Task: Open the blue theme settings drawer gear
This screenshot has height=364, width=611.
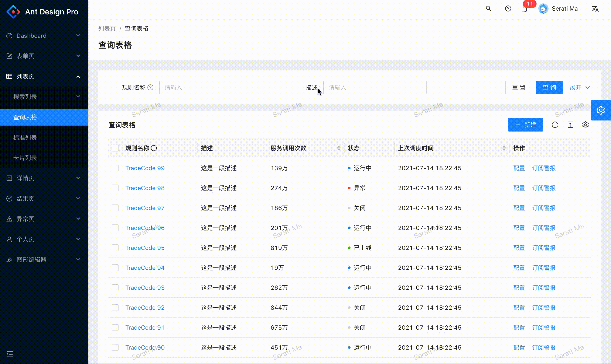Action: tap(600, 110)
